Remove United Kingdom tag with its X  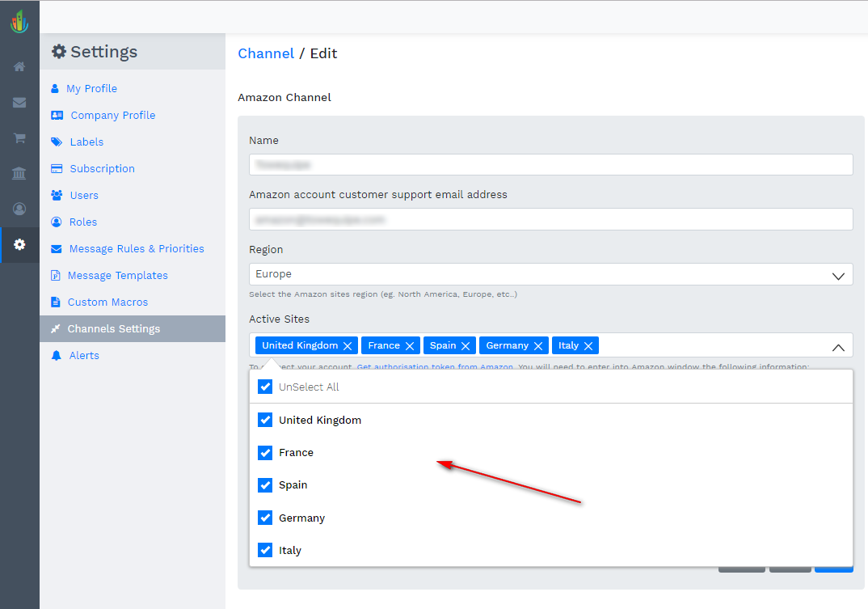[x=348, y=345]
